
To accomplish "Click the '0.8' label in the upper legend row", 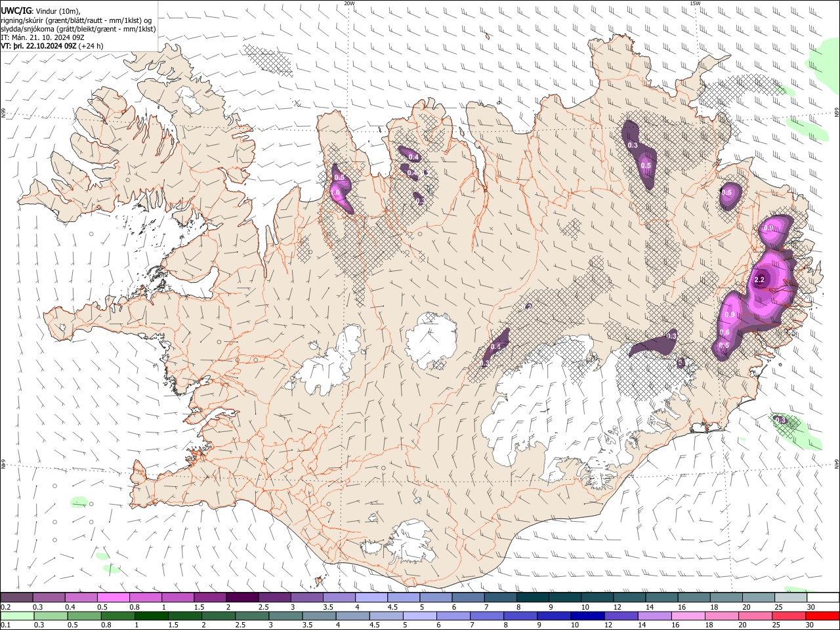I will [135, 608].
